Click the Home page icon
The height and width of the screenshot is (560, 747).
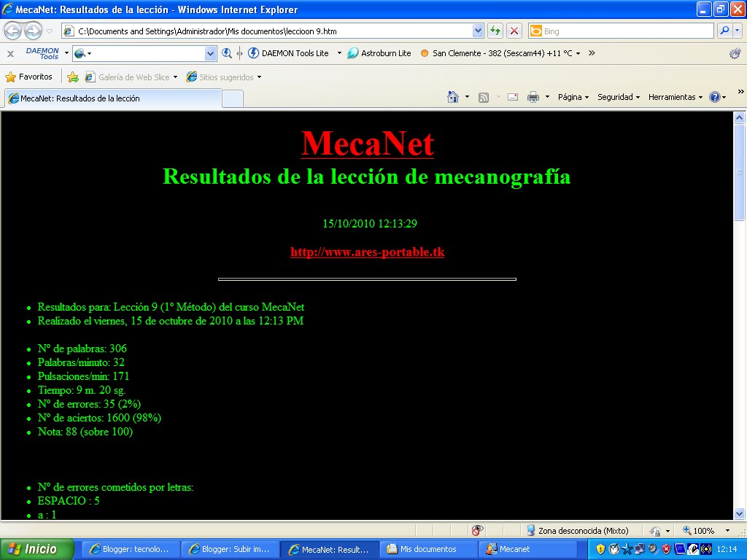pyautogui.click(x=452, y=97)
